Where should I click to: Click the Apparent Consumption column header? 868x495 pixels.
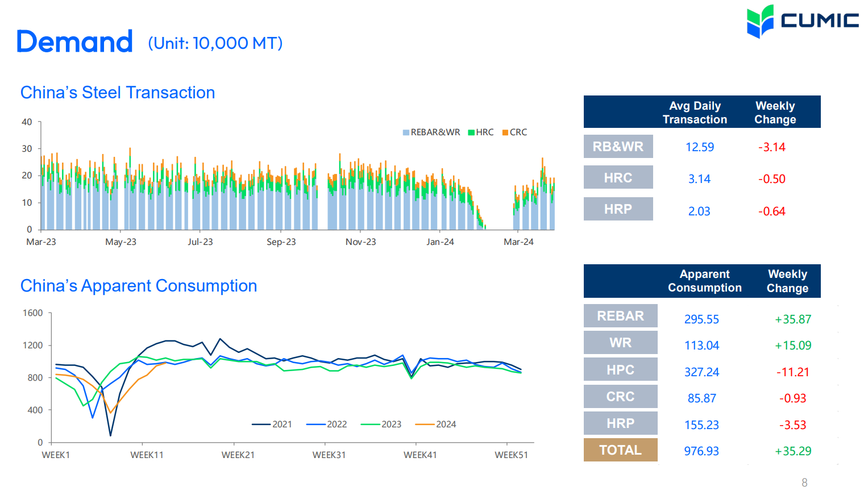704,281
